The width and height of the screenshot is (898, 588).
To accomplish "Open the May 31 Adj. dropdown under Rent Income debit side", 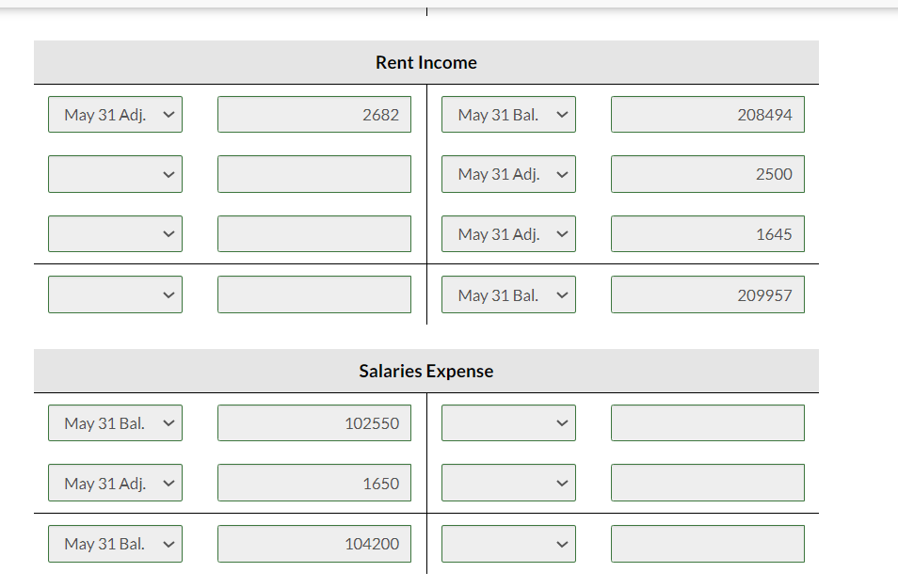I will point(115,114).
